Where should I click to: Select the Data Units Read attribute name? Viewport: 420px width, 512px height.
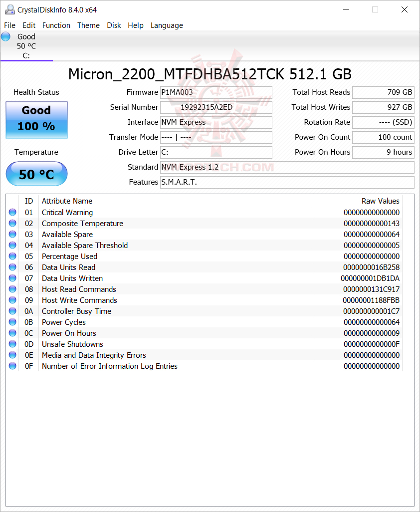[68, 267]
